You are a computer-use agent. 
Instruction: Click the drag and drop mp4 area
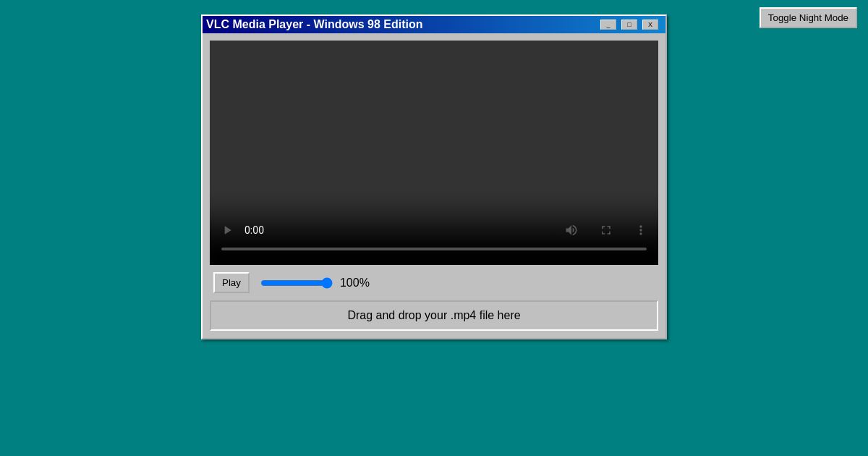coord(434,315)
